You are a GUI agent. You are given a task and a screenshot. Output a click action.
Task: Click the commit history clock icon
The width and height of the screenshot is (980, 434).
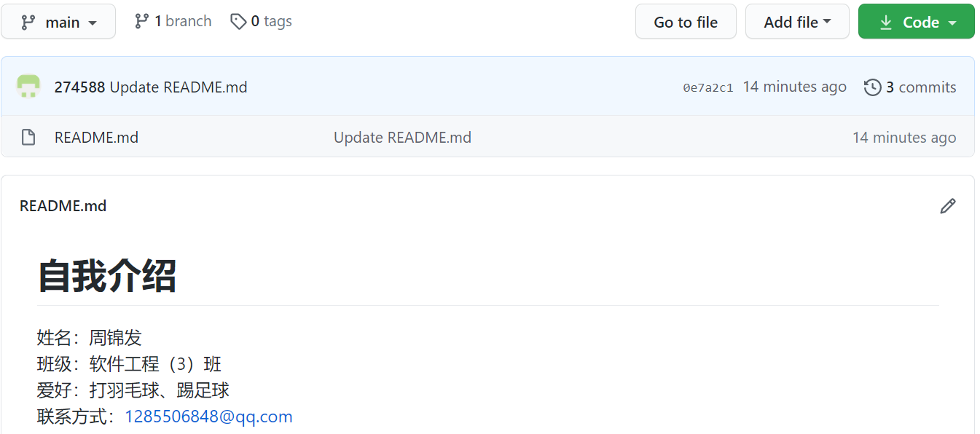872,87
